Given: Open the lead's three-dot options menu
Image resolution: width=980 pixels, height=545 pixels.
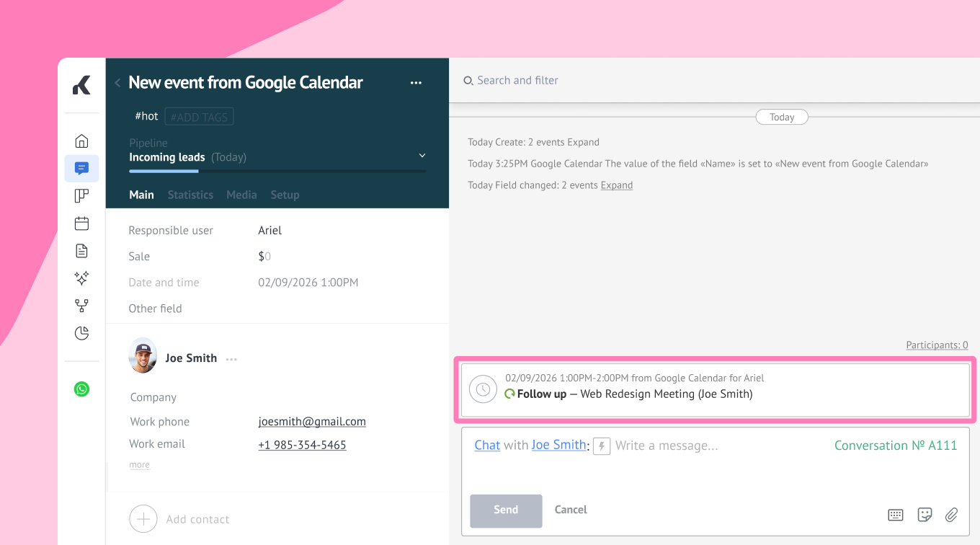Looking at the screenshot, I should tap(416, 83).
